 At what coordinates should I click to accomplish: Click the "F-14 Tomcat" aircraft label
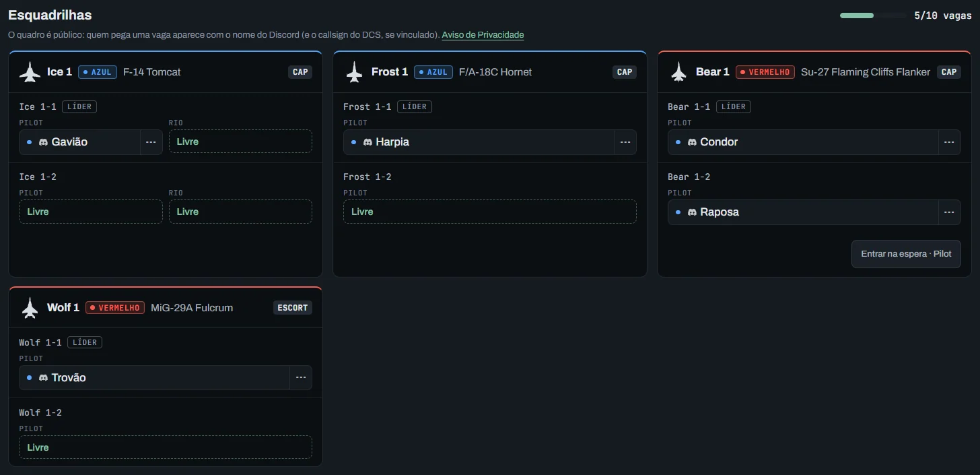pos(152,72)
